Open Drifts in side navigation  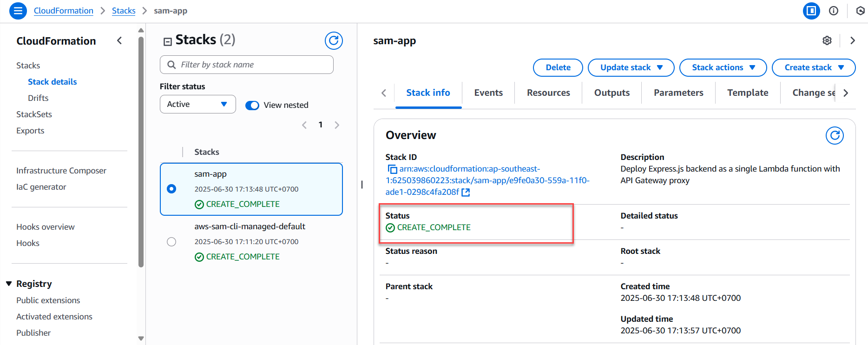38,98
